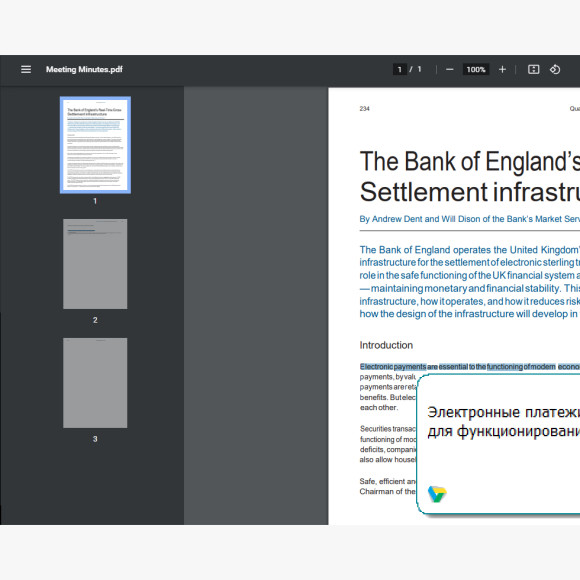The width and height of the screenshot is (580, 580).
Task: Click the 100% zoom level field
Action: [476, 70]
